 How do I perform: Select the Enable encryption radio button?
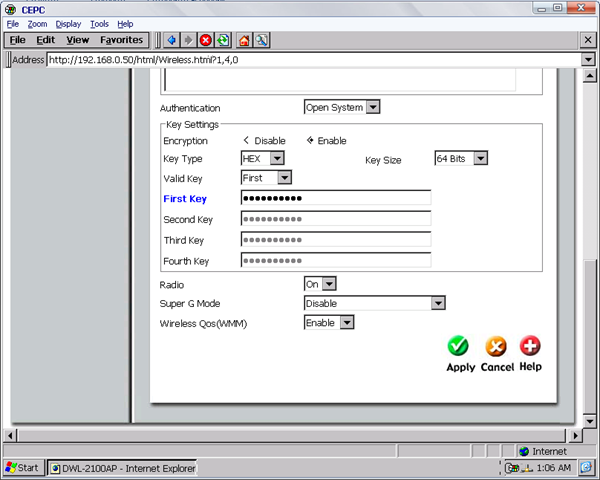pyautogui.click(x=310, y=141)
